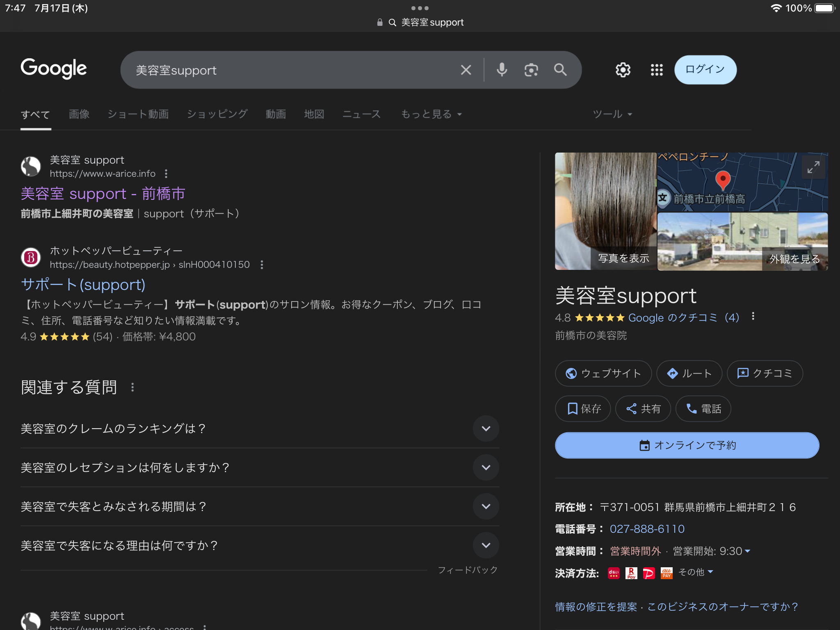The height and width of the screenshot is (630, 840).
Task: Clear the search box with the X icon
Action: point(466,70)
